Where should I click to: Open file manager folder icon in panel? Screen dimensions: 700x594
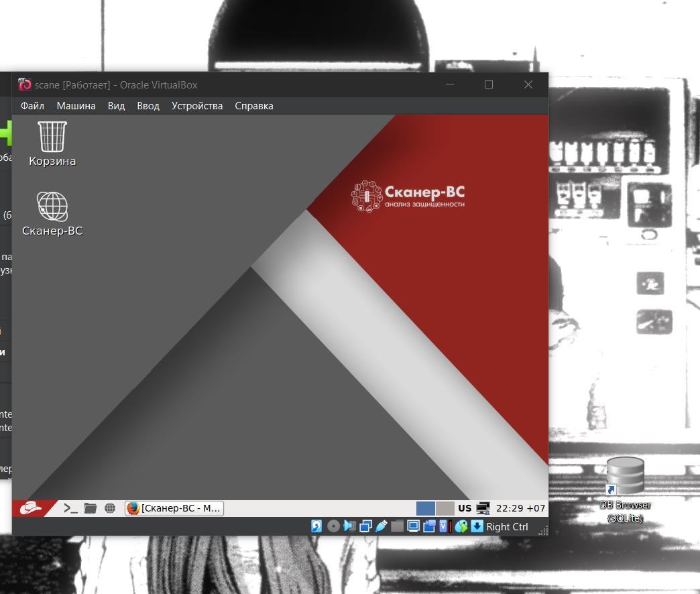coord(90,508)
